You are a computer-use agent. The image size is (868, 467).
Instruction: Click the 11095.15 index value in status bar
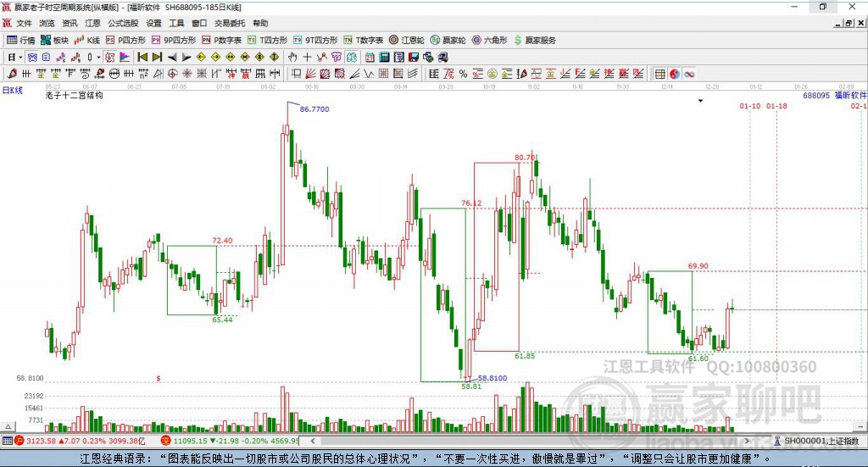190,441
